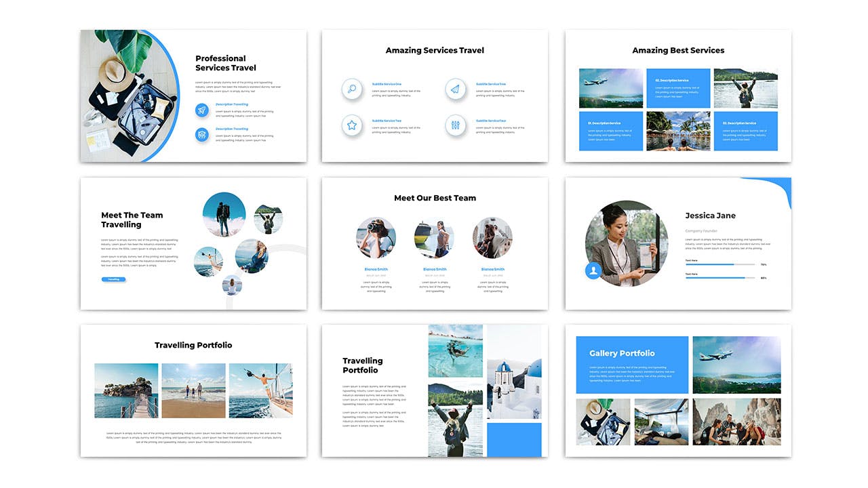Select the boat circle photo on Meet The Team slide
This screenshot has height=488, width=868.
click(x=208, y=262)
